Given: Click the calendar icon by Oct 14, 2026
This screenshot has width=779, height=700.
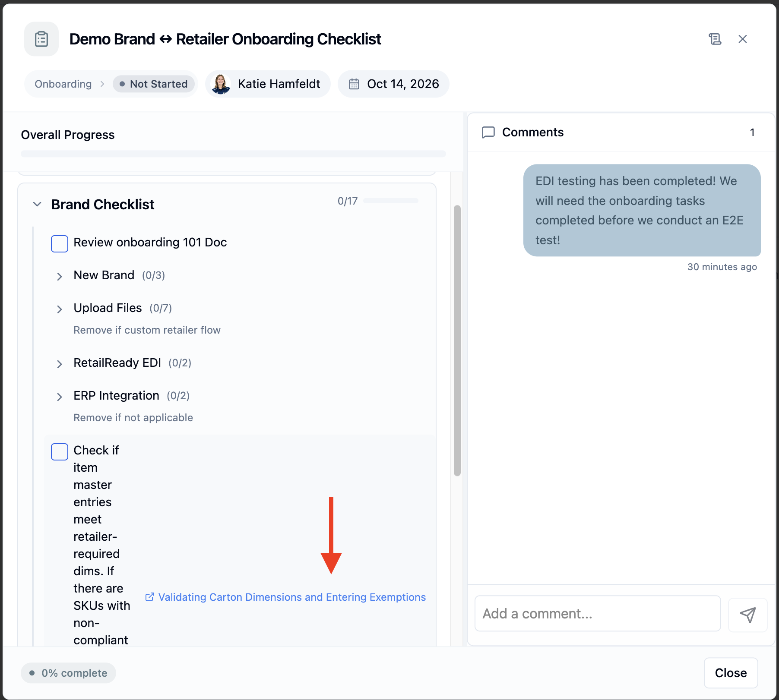Looking at the screenshot, I should point(354,84).
